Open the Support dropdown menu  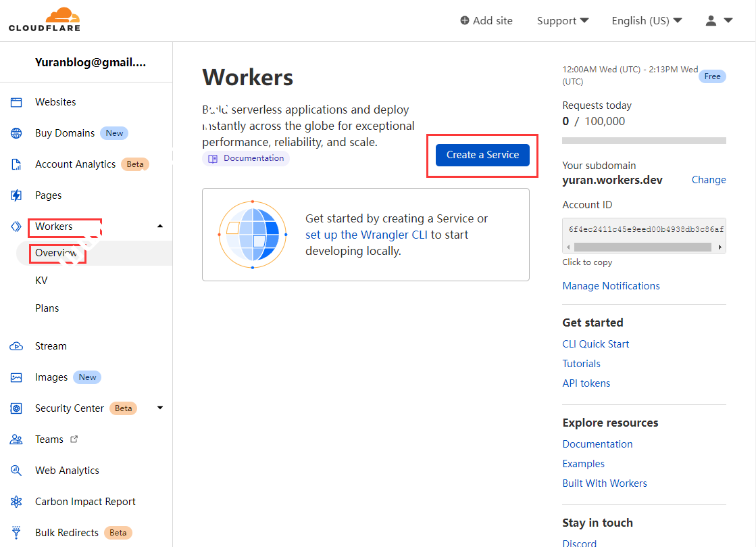(563, 21)
